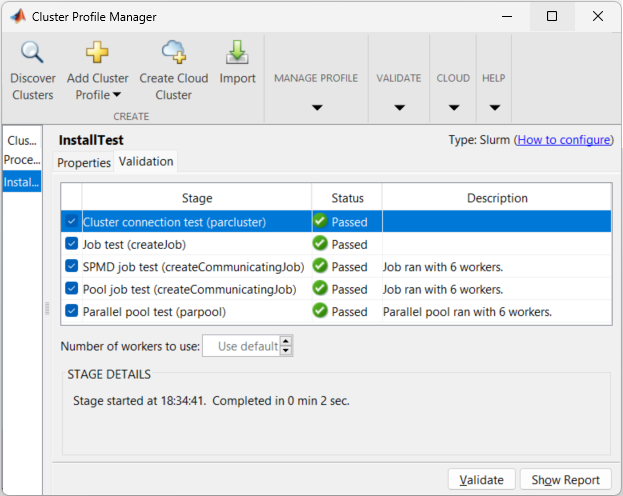Click the Number of workers input field
This screenshot has width=623, height=496.
click(x=241, y=347)
